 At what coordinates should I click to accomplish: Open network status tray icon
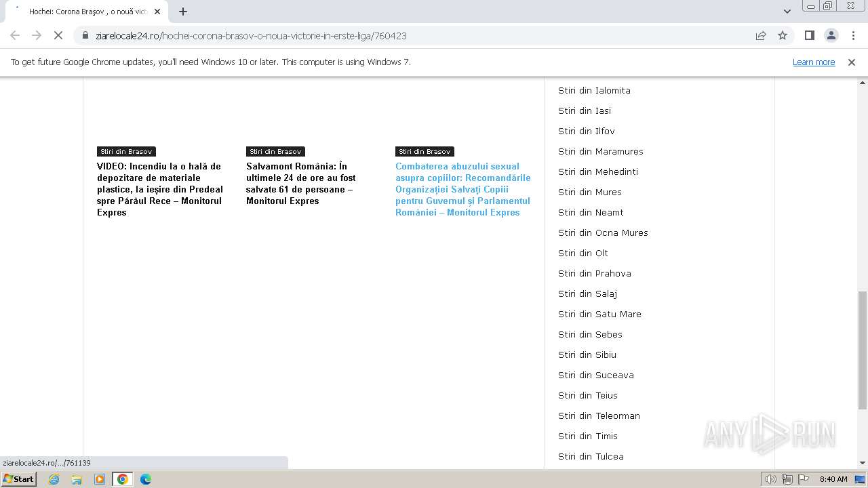pos(787,479)
